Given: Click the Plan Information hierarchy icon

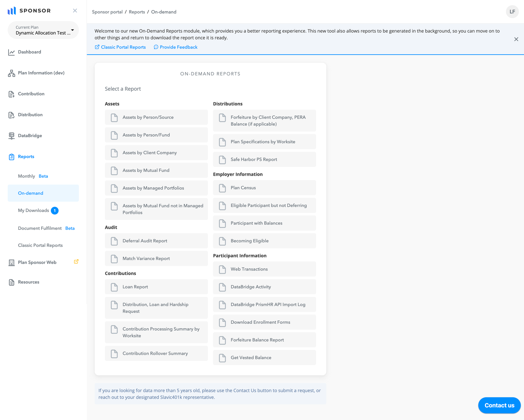Looking at the screenshot, I should (x=11, y=73).
